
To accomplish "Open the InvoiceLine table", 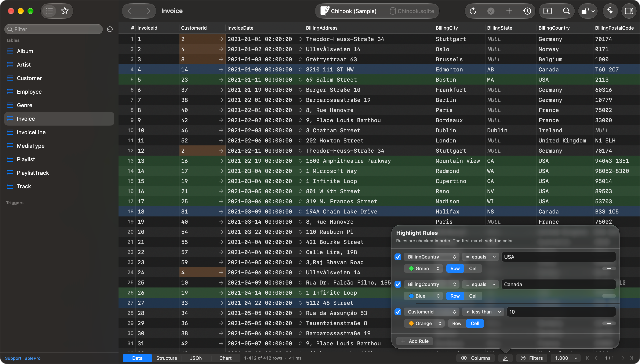I will [x=59, y=132].
